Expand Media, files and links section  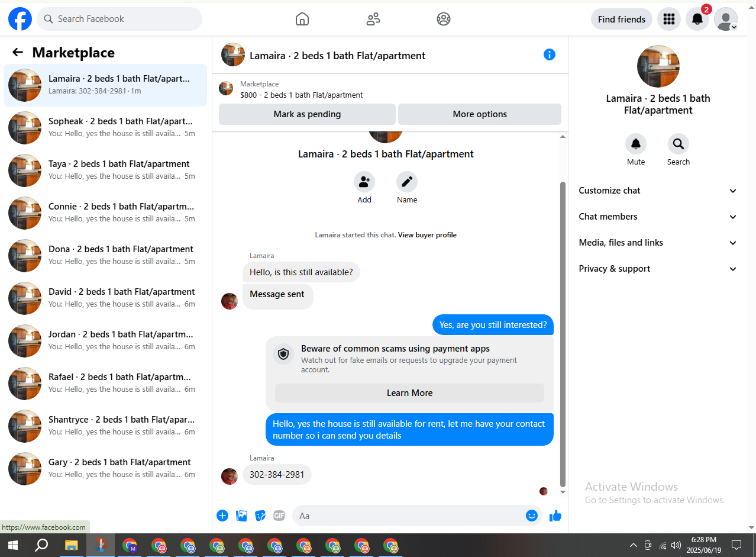pyautogui.click(x=658, y=243)
